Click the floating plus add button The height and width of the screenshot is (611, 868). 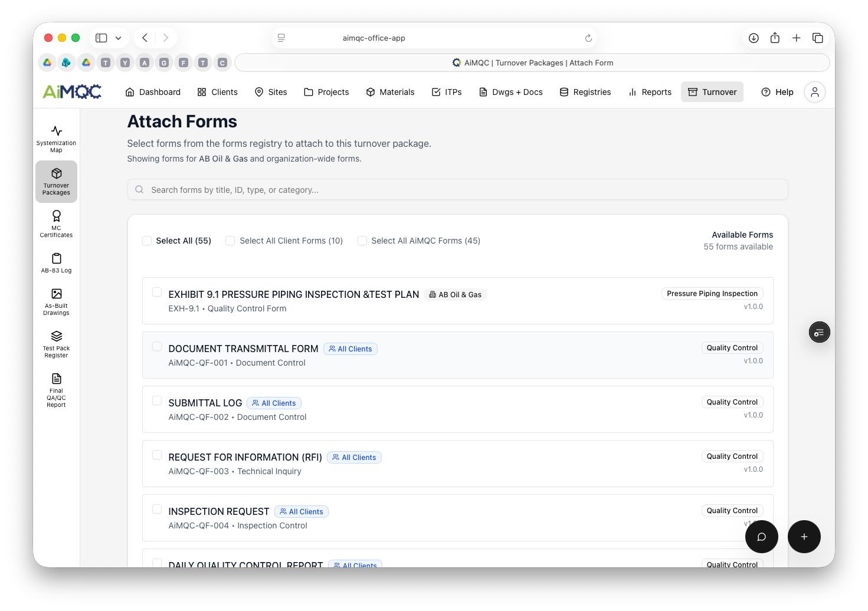pos(804,537)
